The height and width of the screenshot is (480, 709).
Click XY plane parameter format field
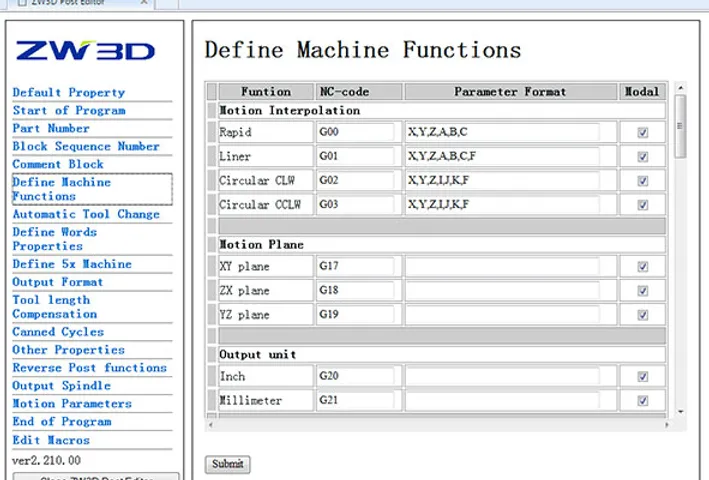[x=502, y=266]
